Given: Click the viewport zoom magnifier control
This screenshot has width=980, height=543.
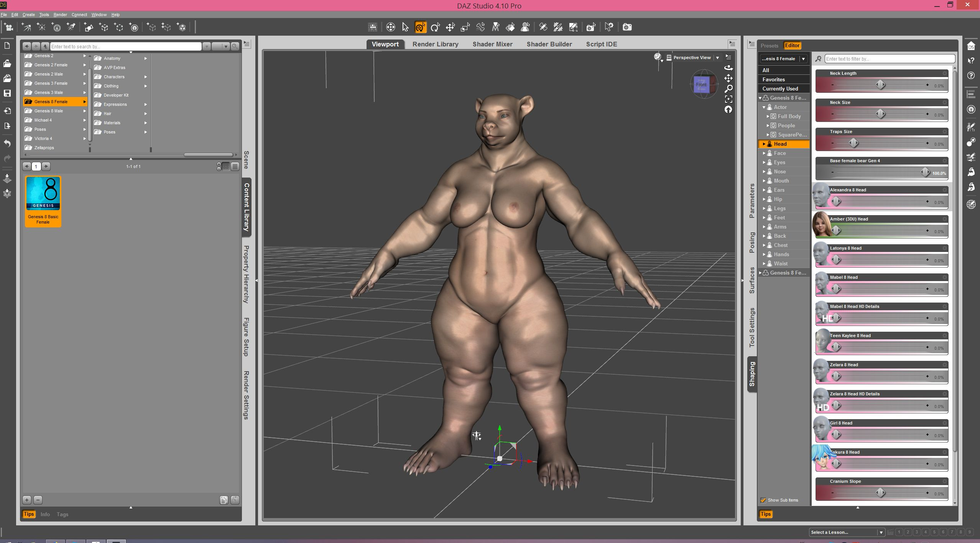Looking at the screenshot, I should [x=728, y=89].
